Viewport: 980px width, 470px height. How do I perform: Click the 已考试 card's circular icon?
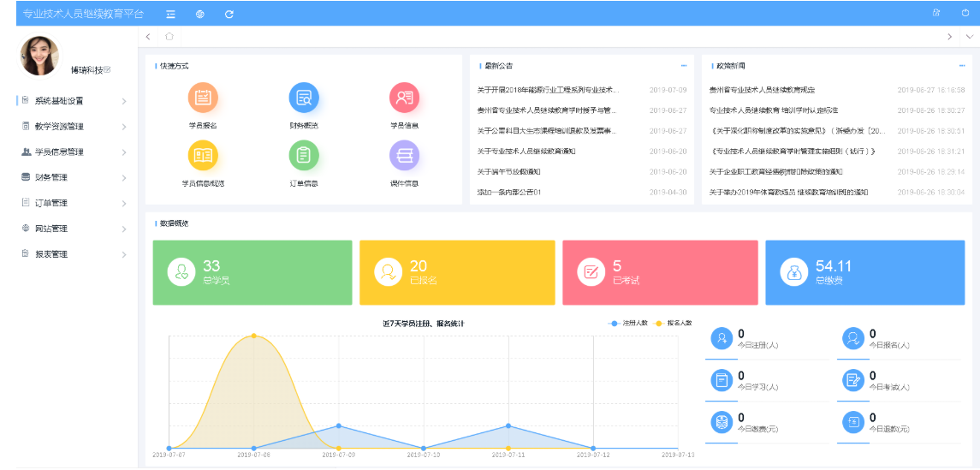point(591,272)
